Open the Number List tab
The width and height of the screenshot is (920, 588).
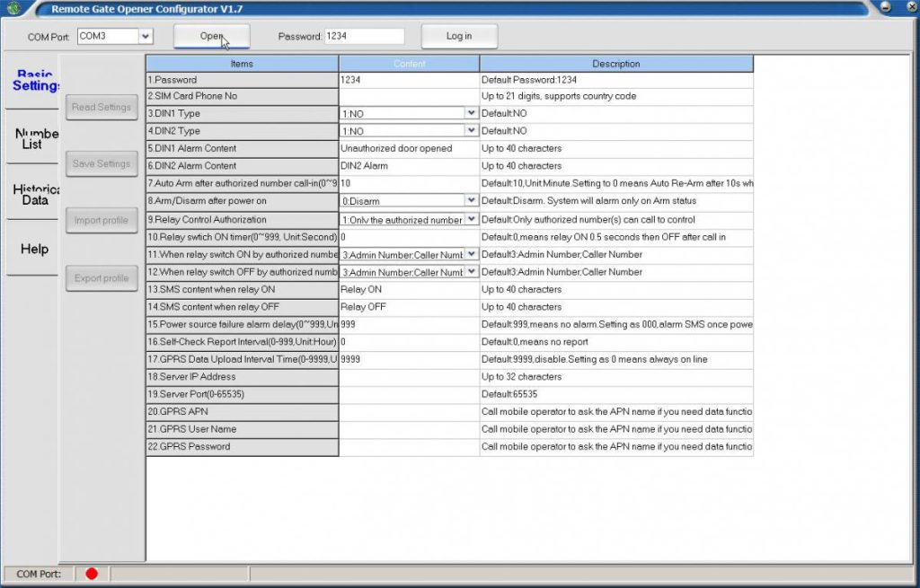34,138
